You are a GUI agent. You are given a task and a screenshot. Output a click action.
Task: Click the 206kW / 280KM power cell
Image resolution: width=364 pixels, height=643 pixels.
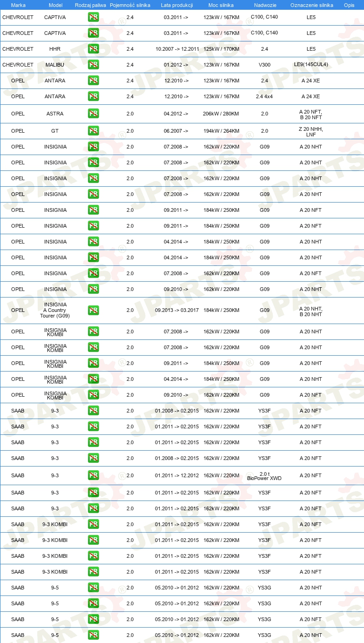[221, 114]
